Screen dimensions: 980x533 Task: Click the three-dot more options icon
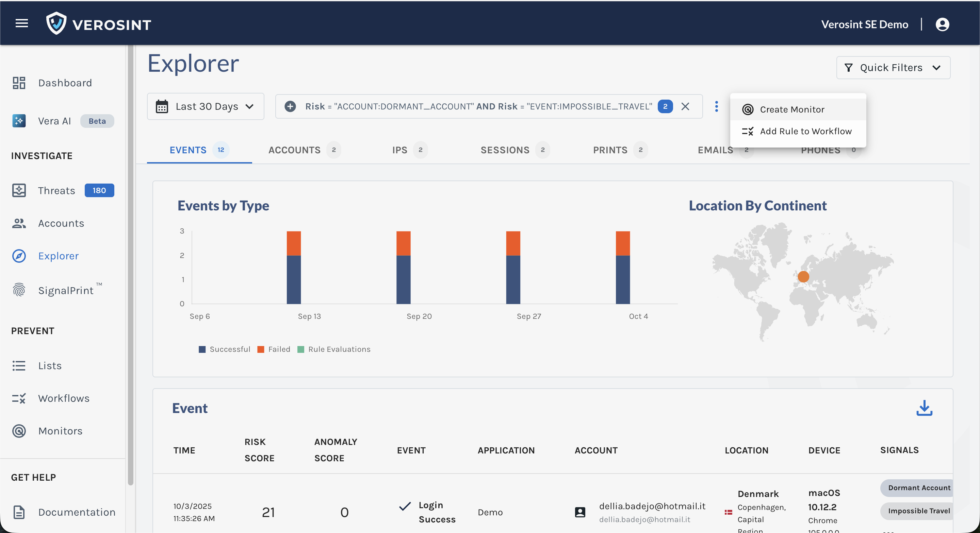click(x=716, y=106)
